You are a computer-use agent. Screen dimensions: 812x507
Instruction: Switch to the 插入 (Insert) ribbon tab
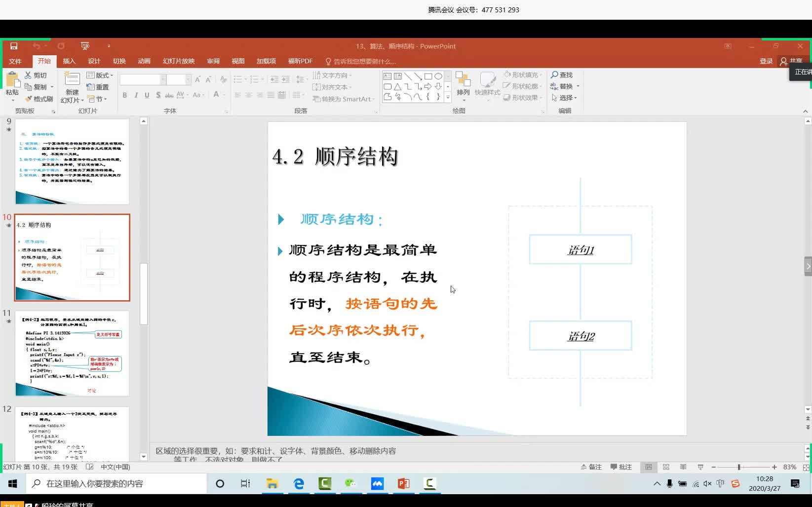tap(69, 61)
